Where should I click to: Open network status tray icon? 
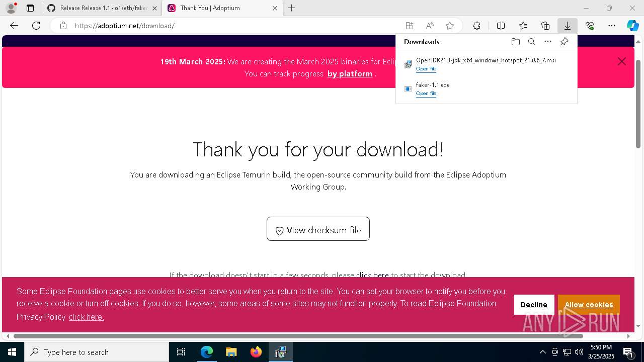pos(567,352)
